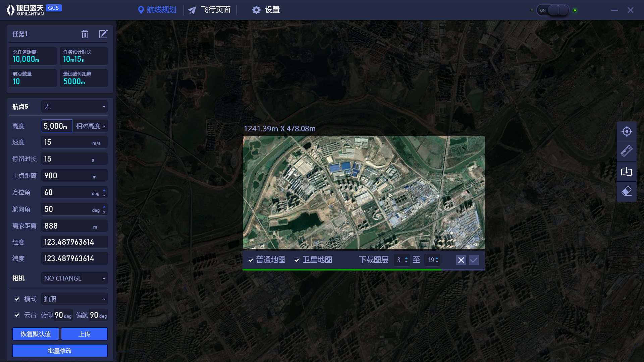This screenshot has width=644, height=362.
Task: Expand the 相对高度 dropdown
Action: (x=91, y=126)
